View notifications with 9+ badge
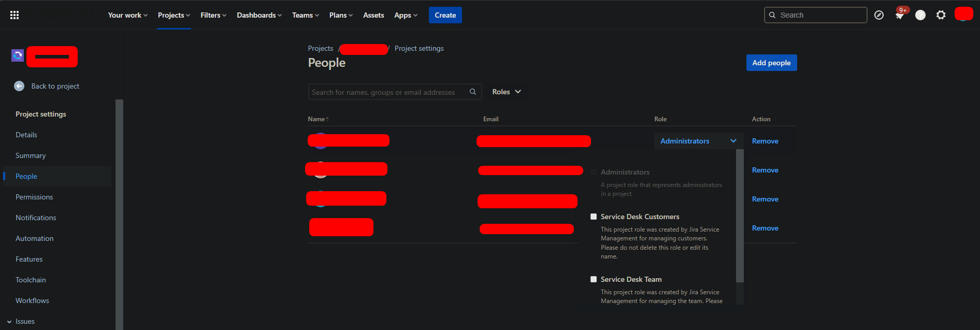Viewport: 980px width, 330px height. coord(900,15)
